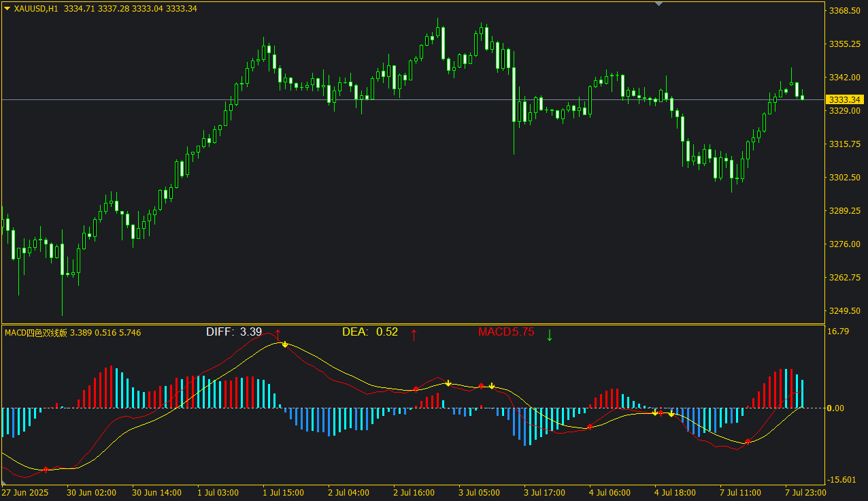868x501 pixels.
Task: Click time axis label 27 Jun 2025
Action: pyautogui.click(x=25, y=493)
